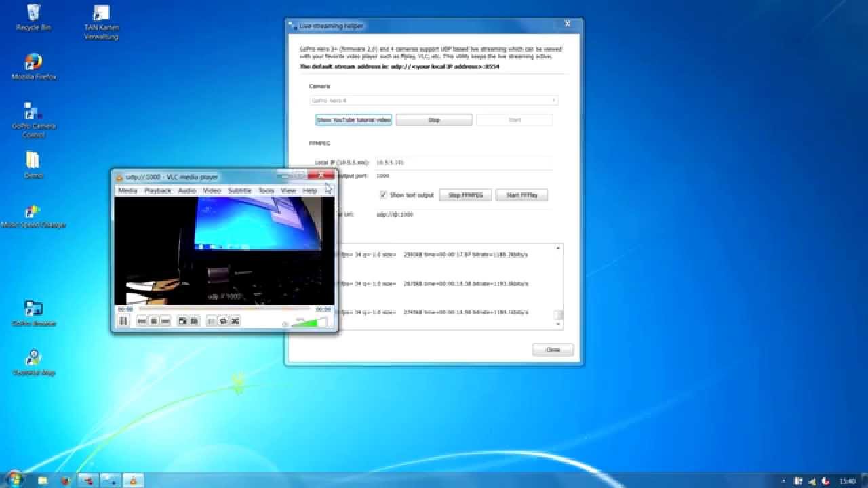The image size is (868, 488).
Task: Open the View menu in VLC
Action: pyautogui.click(x=288, y=190)
